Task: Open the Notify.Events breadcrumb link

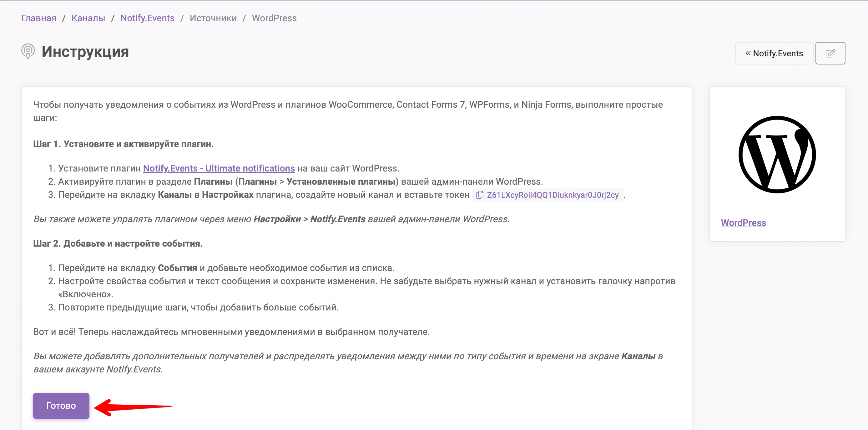Action: [x=147, y=18]
